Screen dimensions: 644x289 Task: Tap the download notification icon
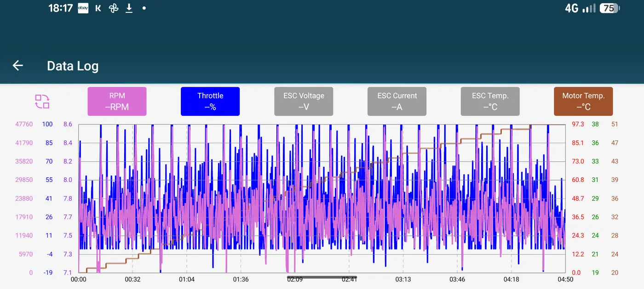pyautogui.click(x=129, y=8)
